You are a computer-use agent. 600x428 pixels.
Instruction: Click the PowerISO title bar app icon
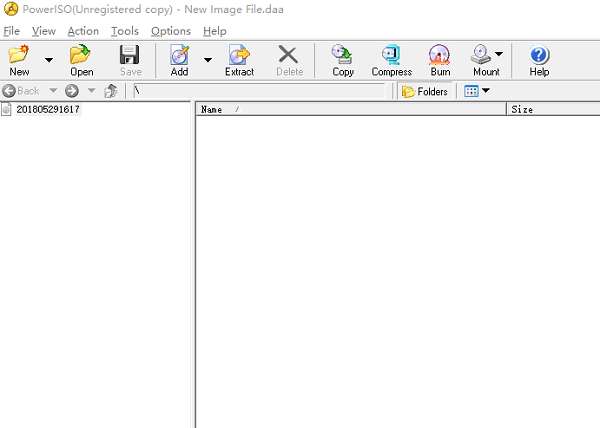click(11, 9)
